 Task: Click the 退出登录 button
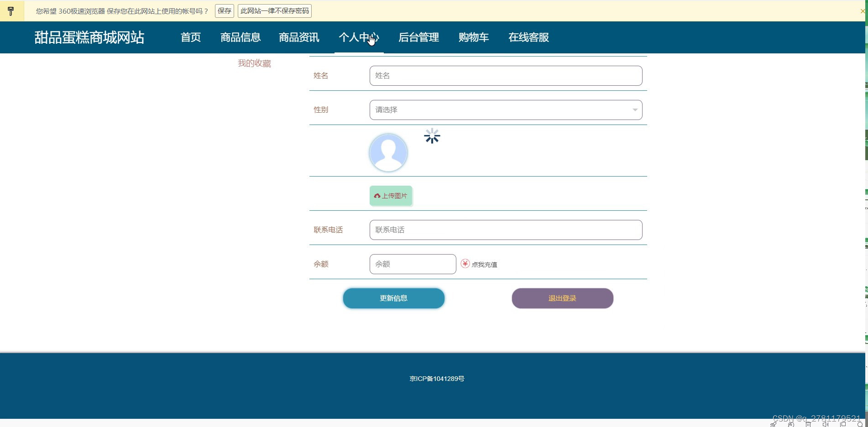[563, 298]
